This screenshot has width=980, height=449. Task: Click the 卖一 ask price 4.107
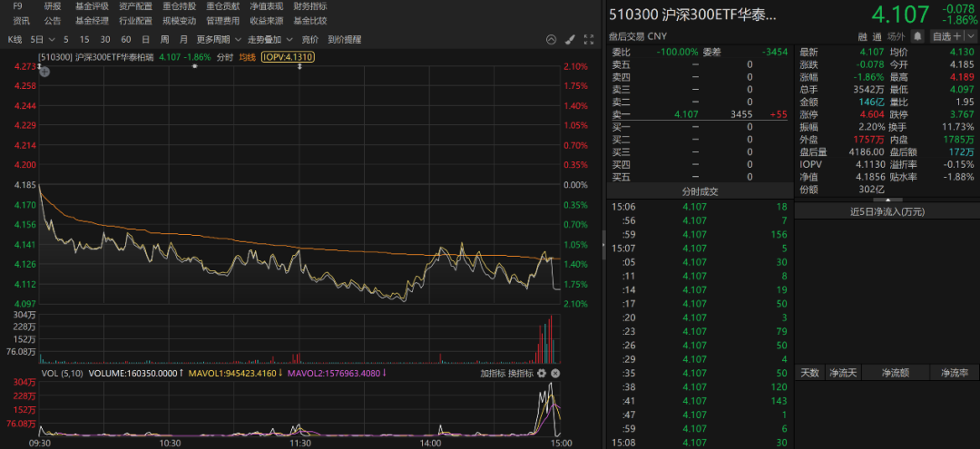[x=686, y=114]
